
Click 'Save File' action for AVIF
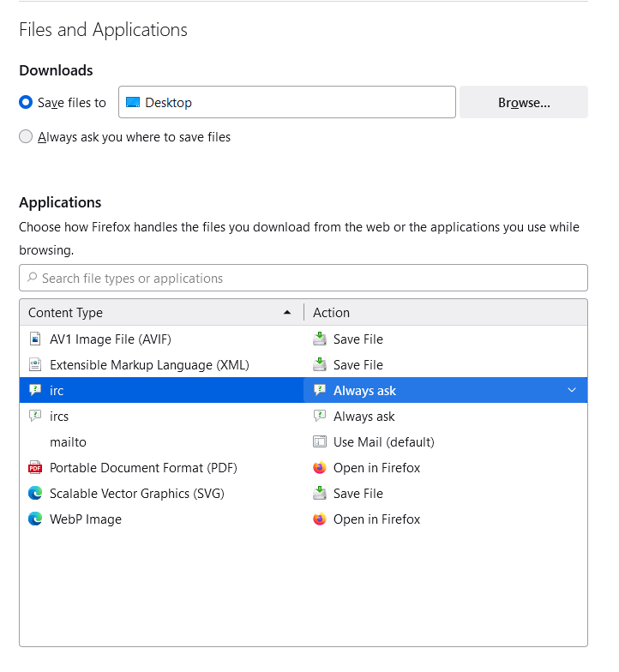pos(358,339)
